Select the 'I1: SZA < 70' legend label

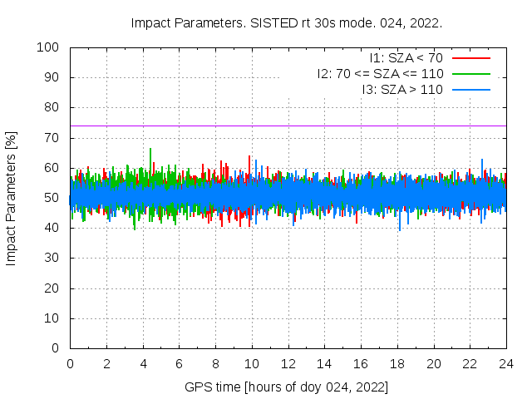pyautogui.click(x=406, y=58)
